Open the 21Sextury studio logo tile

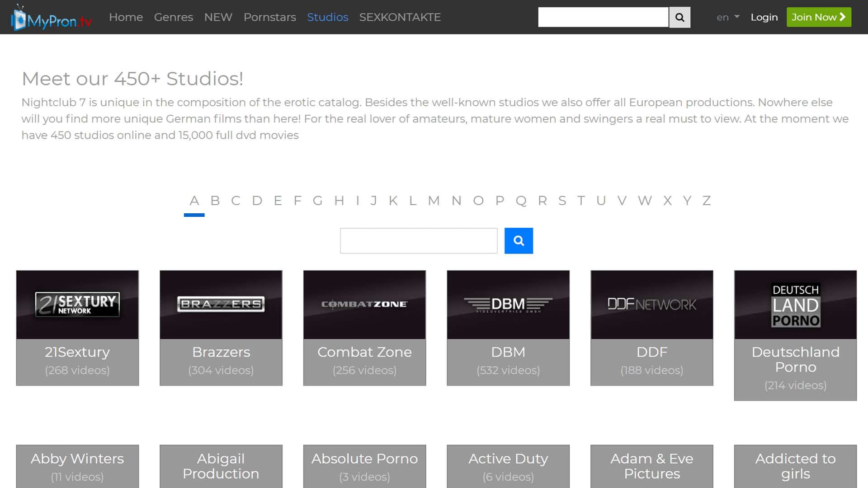pyautogui.click(x=77, y=305)
